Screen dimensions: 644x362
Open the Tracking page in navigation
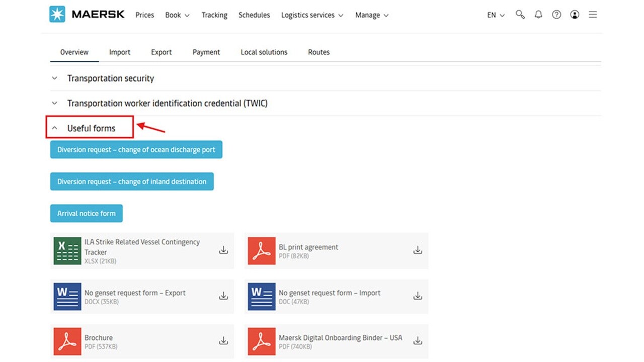pyautogui.click(x=214, y=15)
